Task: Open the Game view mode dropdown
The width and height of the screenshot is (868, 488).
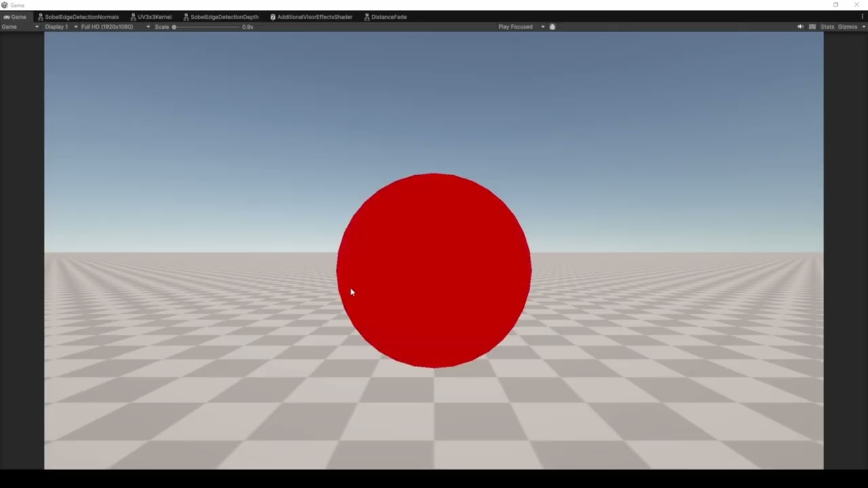Action: [20, 27]
